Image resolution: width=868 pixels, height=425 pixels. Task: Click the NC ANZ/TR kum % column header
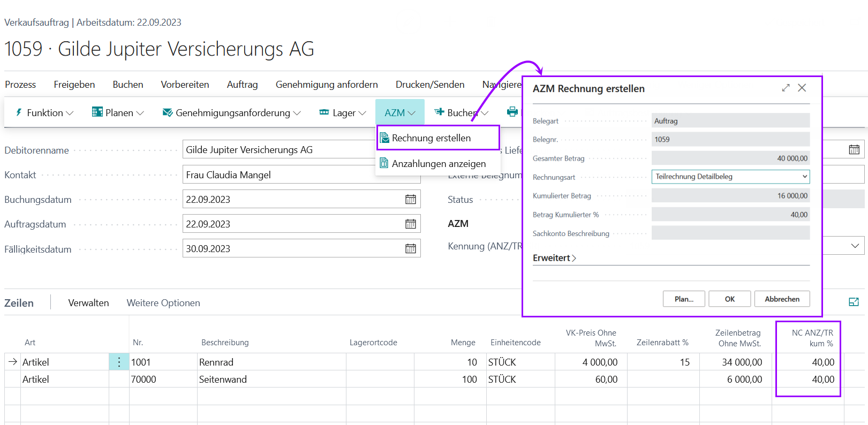812,338
